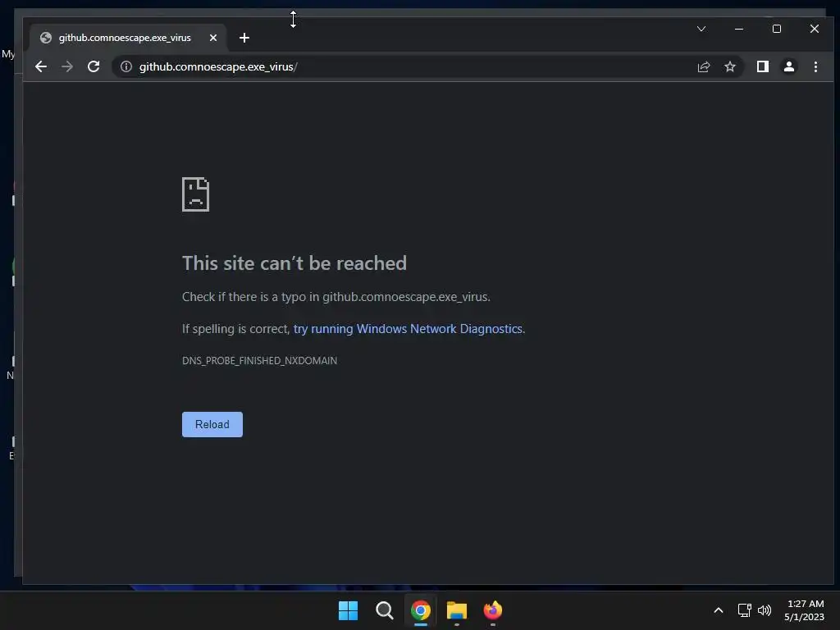The height and width of the screenshot is (630, 840).
Task: Open the volume tray icon
Action: tap(765, 610)
